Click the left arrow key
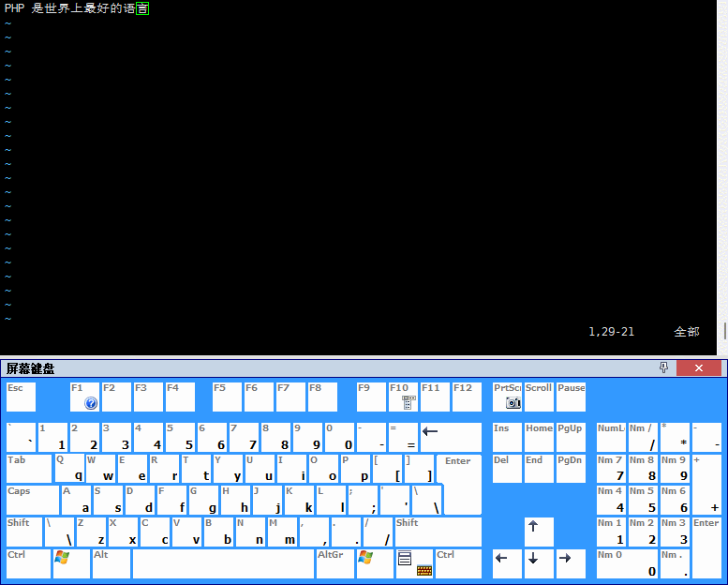728x585 pixels. coord(507,563)
